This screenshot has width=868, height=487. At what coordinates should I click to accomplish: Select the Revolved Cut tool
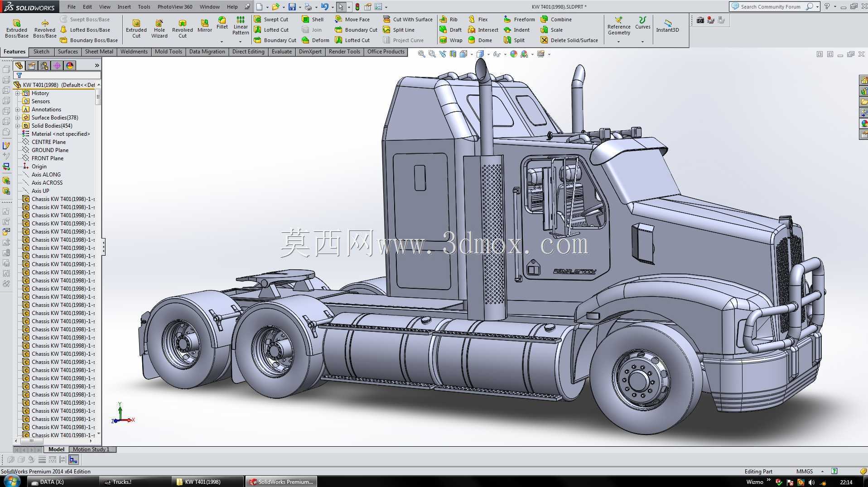point(183,29)
